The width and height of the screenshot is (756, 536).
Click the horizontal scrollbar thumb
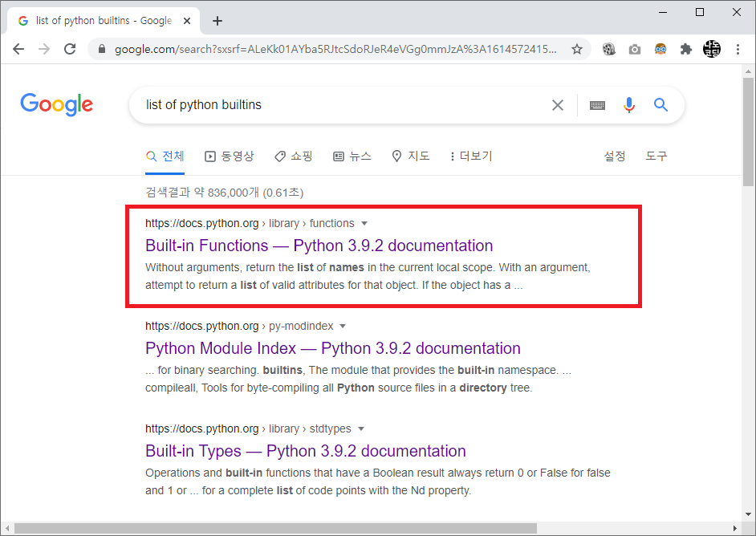(275, 528)
